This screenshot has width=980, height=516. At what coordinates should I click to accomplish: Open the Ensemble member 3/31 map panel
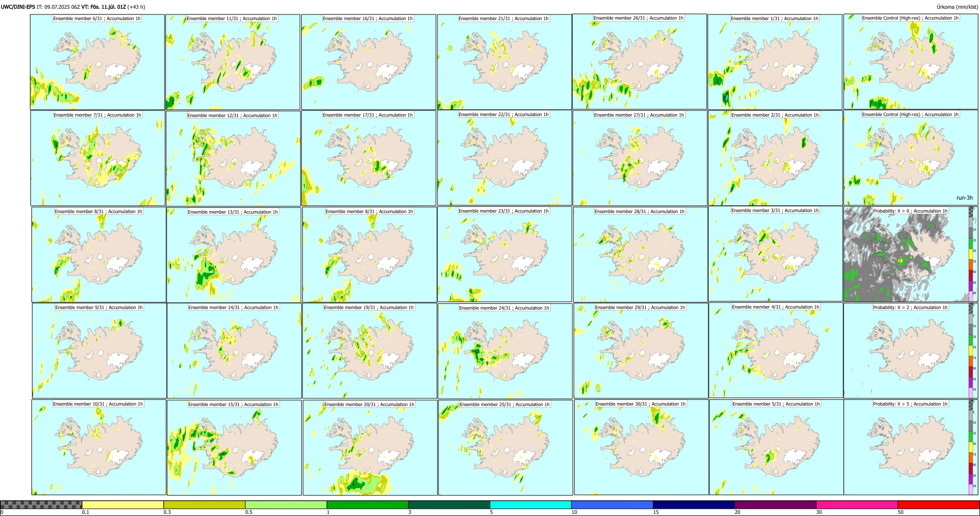(x=776, y=254)
